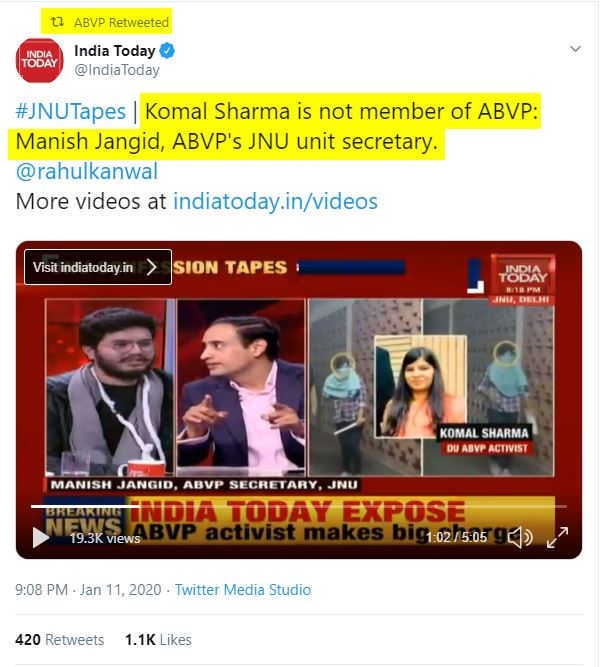This screenshot has width=600, height=667.
Task: Open the tweet options chevron menu
Action: pos(575,48)
